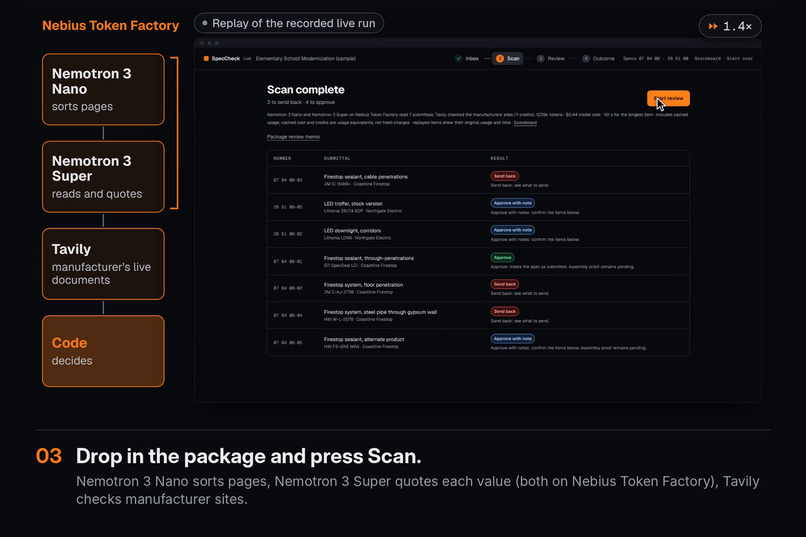806x537 pixels.
Task: Click submittal number 07 84 00-02
Action: click(288, 288)
